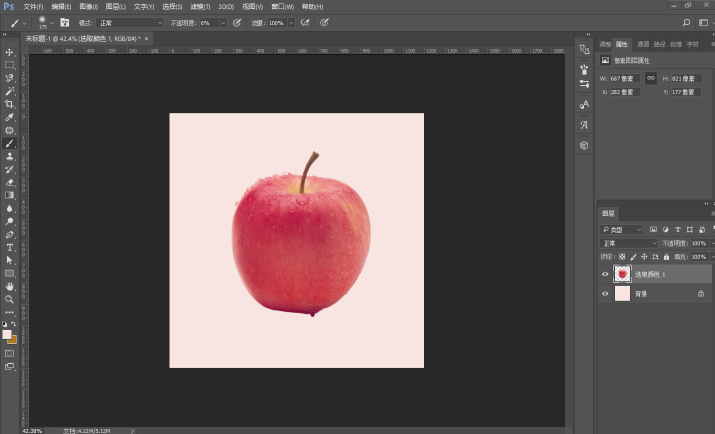Screen dimensions: 715x434
Task: Select the Zoom tool
Action: click(9, 300)
